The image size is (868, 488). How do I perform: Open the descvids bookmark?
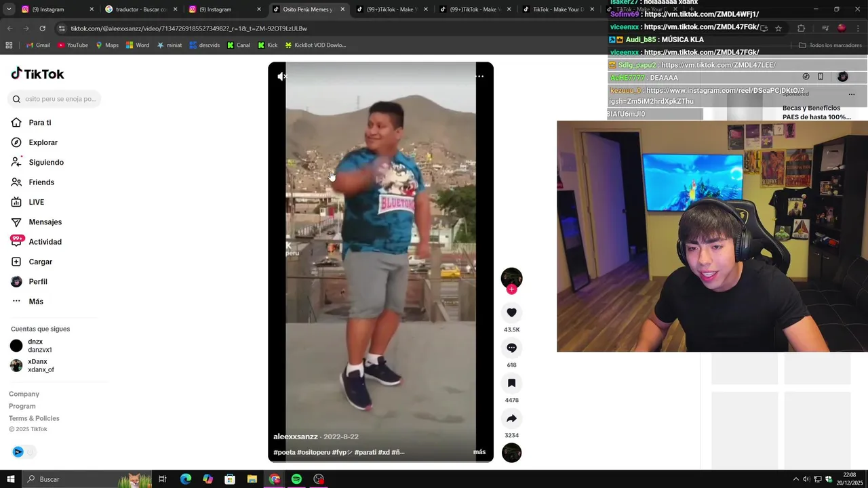[x=204, y=45]
